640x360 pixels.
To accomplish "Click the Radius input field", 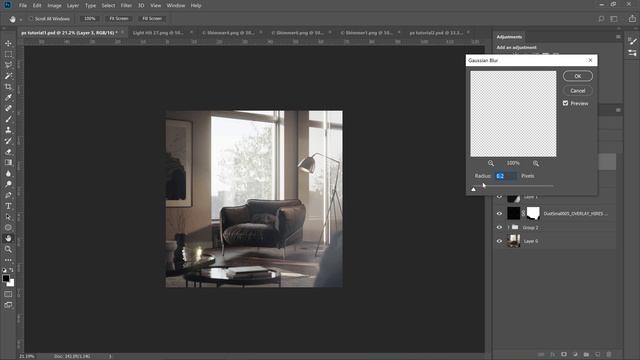I will point(506,176).
